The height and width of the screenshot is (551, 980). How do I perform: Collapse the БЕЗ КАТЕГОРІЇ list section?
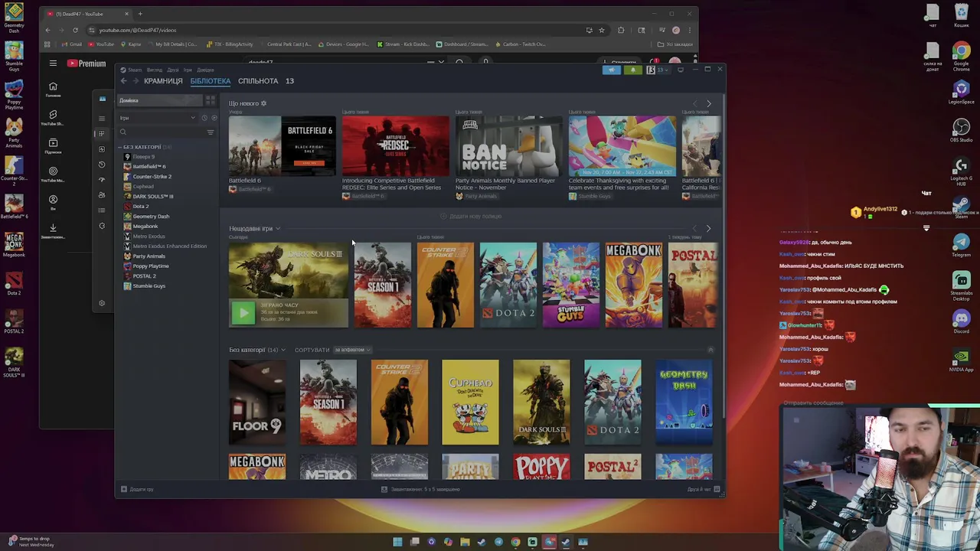144,147
